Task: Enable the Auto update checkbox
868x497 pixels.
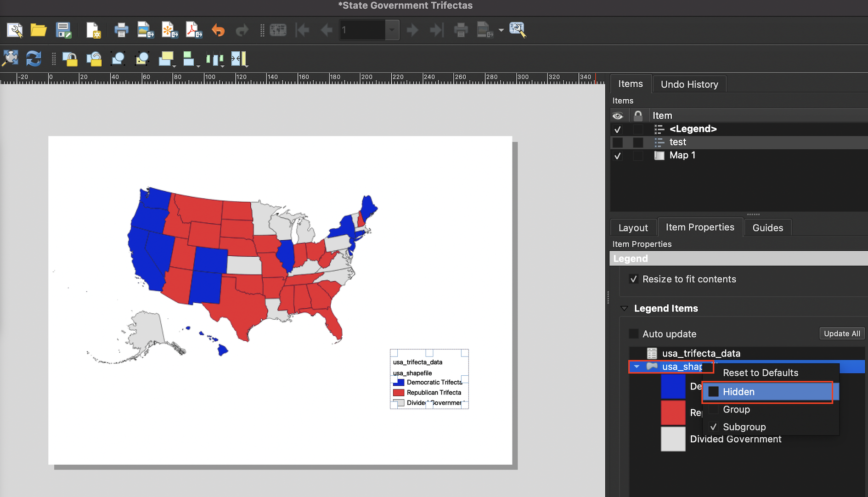Action: pyautogui.click(x=634, y=334)
